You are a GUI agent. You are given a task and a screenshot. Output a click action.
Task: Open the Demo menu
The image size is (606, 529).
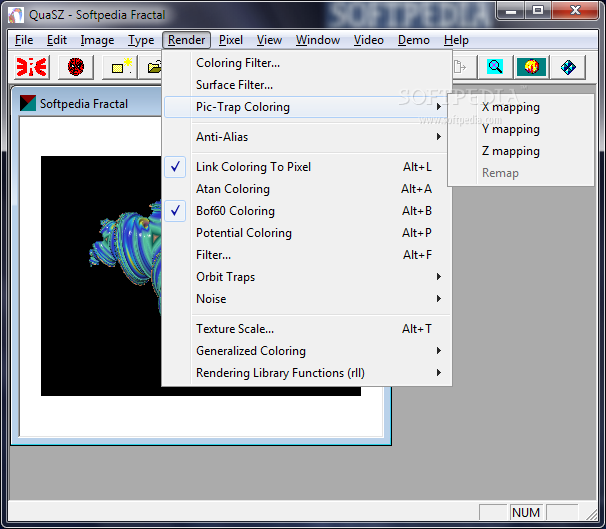(x=414, y=40)
